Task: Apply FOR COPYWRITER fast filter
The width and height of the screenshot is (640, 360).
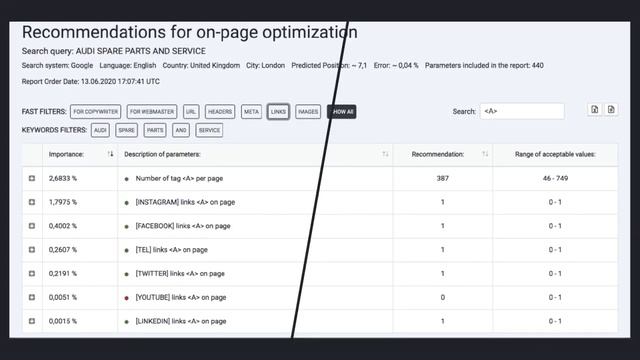Action: click(96, 111)
